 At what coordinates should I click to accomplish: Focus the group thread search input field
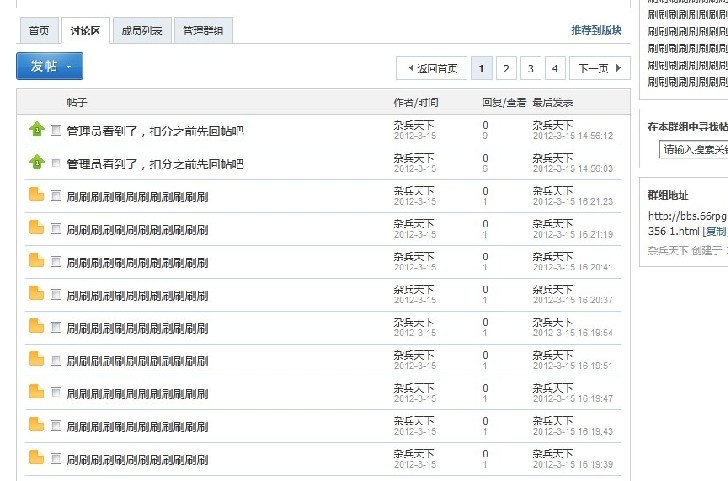tap(693, 150)
